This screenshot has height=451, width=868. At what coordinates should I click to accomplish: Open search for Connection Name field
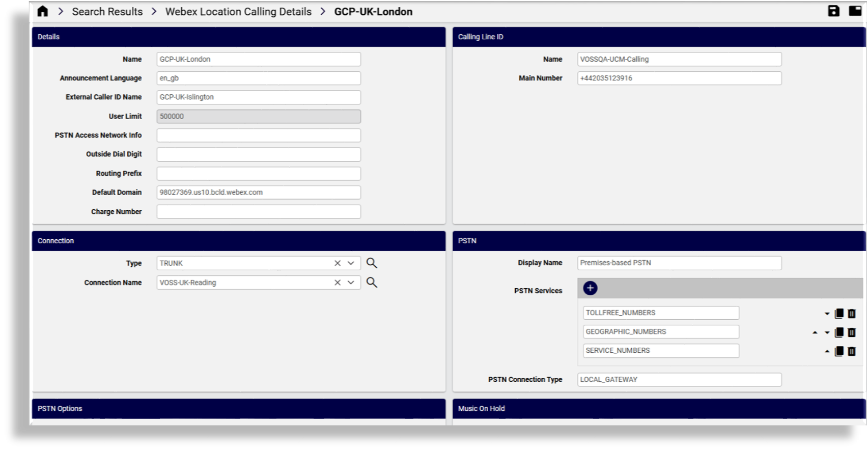pyautogui.click(x=372, y=283)
